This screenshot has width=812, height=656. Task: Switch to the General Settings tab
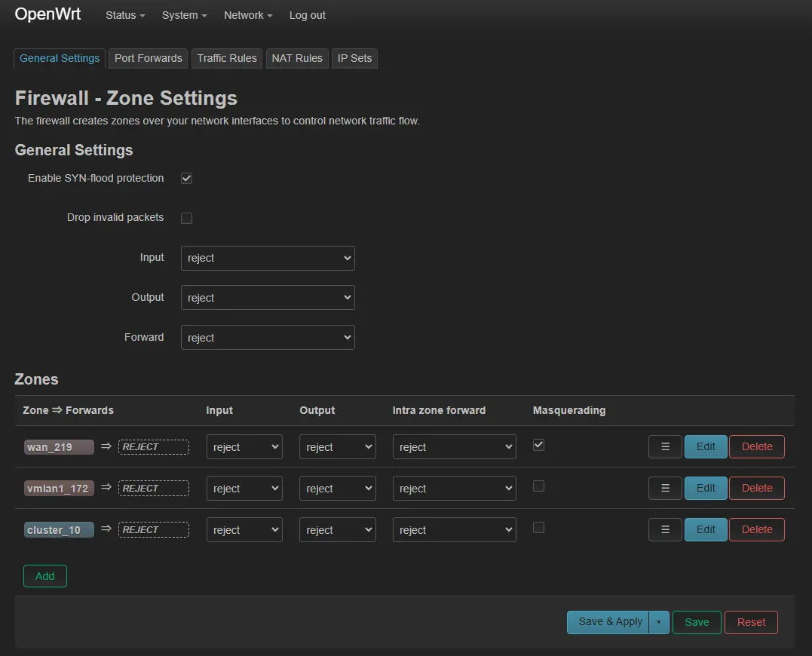(60, 58)
